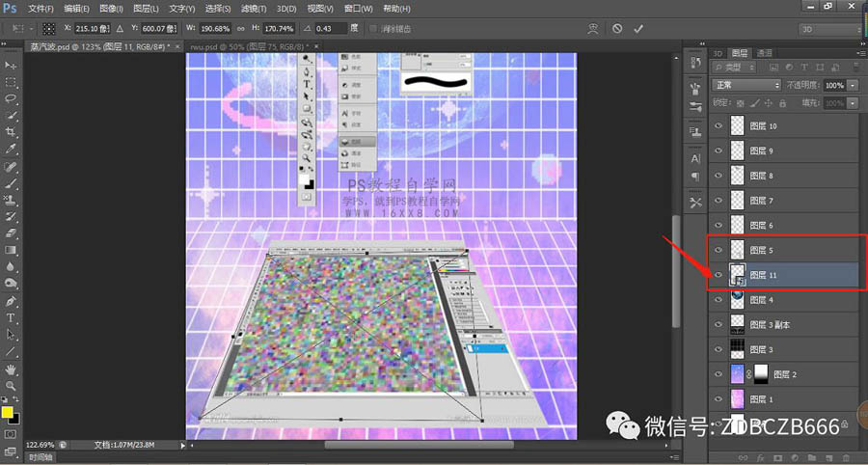Image resolution: width=868 pixels, height=465 pixels.
Task: Switch to warp mode using the warp icon
Action: [591, 29]
